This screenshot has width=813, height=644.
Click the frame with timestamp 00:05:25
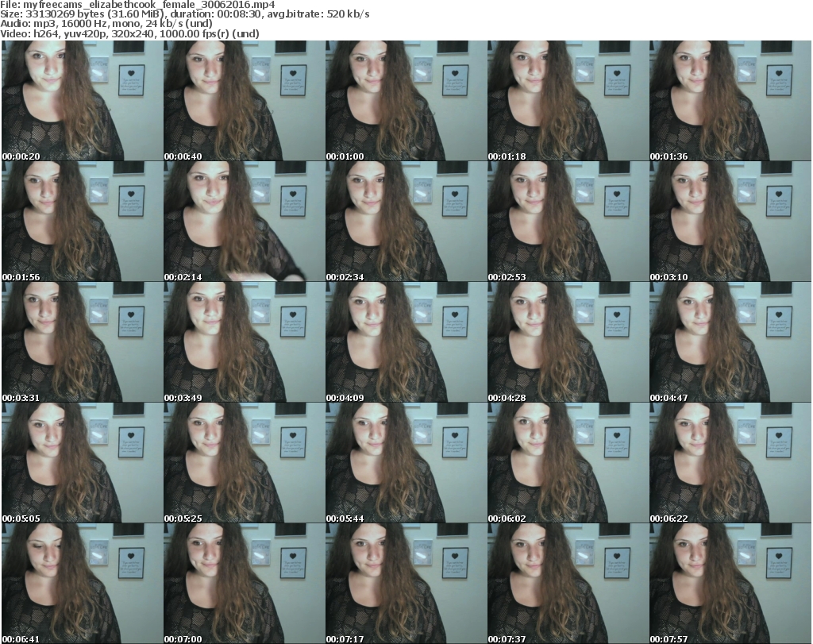[x=243, y=463]
